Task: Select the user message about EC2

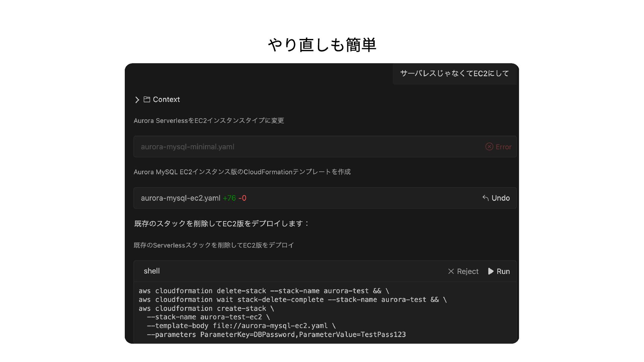Action: 454,73
